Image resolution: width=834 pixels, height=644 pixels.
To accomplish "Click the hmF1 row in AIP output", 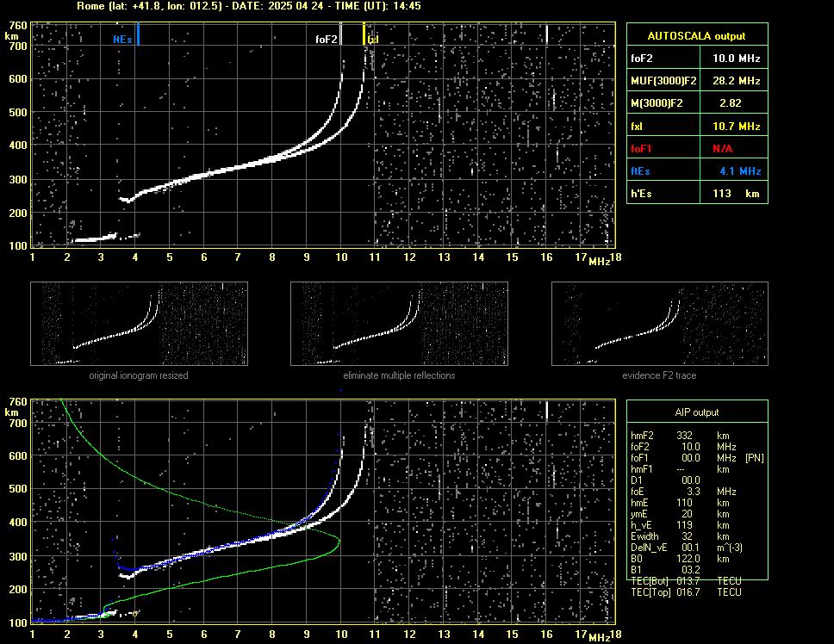I will click(681, 469).
